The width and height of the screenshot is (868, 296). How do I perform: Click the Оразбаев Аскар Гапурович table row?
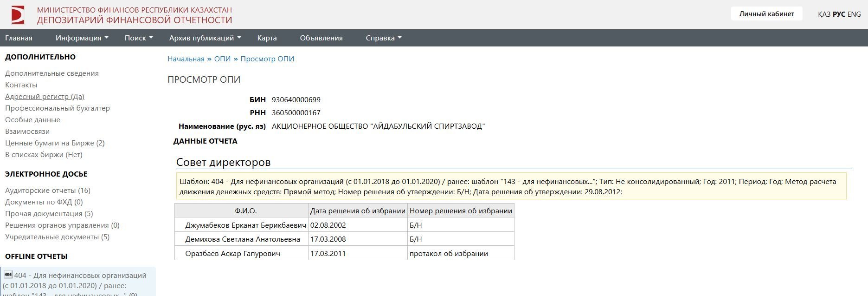232,254
